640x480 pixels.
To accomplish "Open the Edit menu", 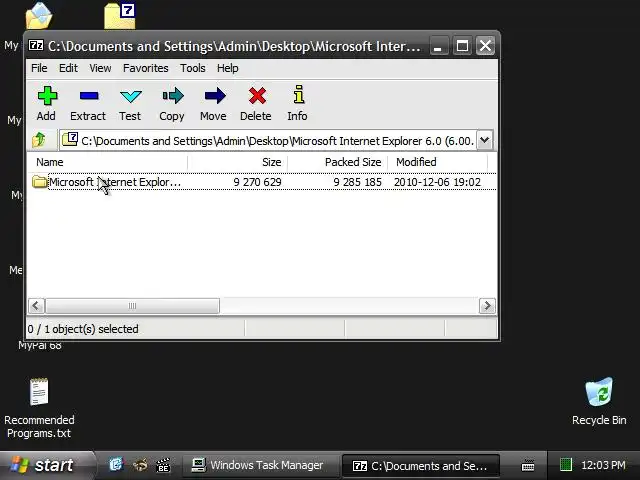I will pos(68,68).
